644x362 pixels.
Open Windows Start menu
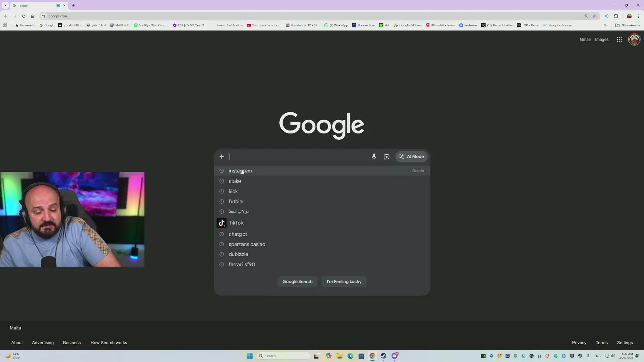point(249,356)
